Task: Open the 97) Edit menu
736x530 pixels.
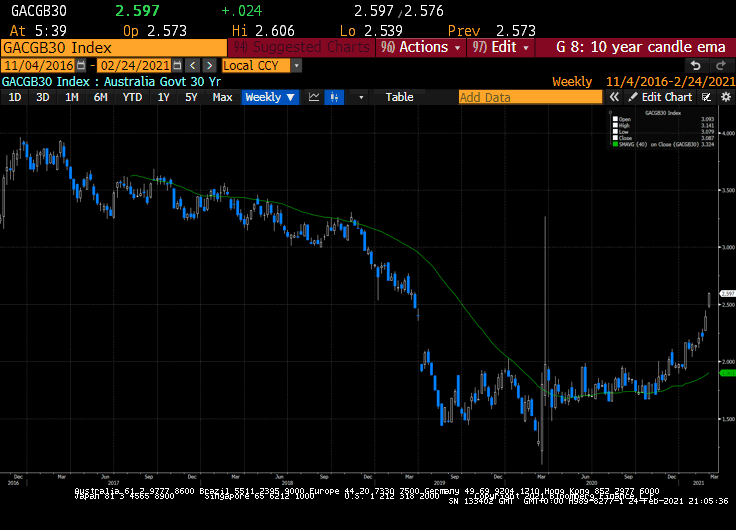Action: point(500,47)
